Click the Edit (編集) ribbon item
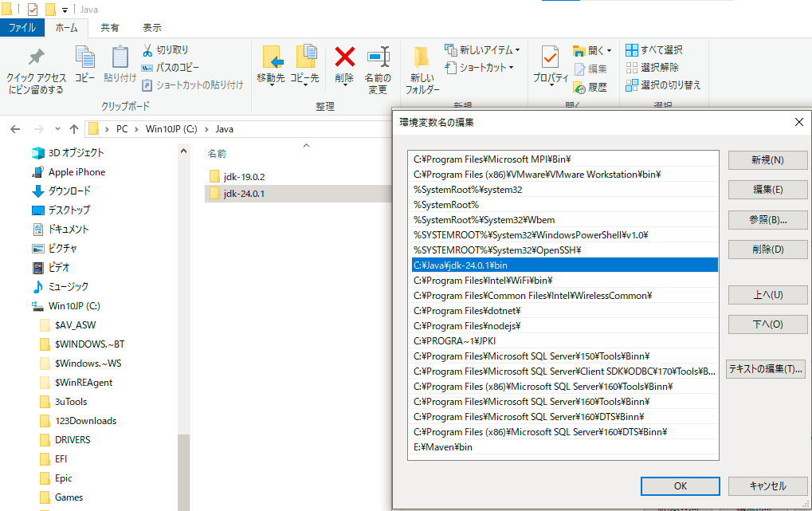The width and height of the screenshot is (812, 511). 591,69
